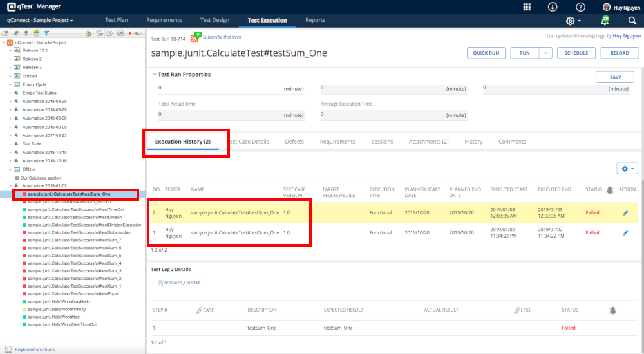This screenshot has width=644, height=354.
Task: Edit execution 2 with the pencil icon
Action: (625, 213)
